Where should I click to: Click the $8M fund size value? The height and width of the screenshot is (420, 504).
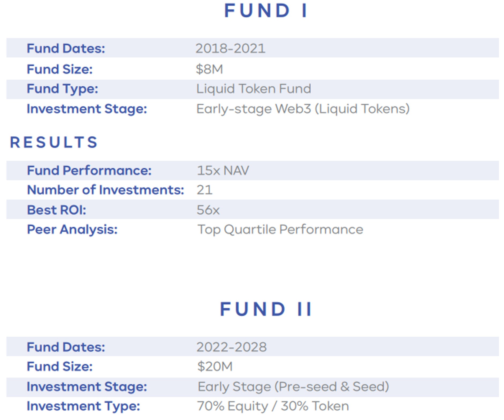pos(209,69)
